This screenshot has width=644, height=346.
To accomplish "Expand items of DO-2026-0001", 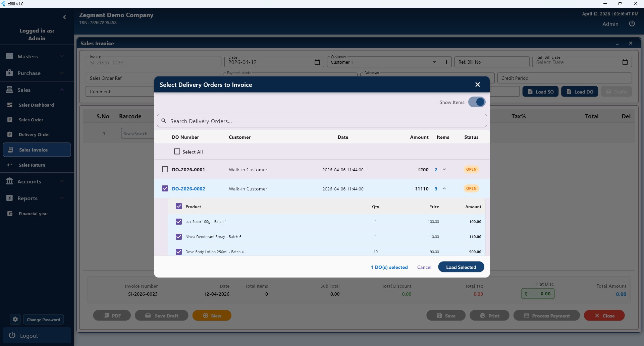I will (444, 170).
